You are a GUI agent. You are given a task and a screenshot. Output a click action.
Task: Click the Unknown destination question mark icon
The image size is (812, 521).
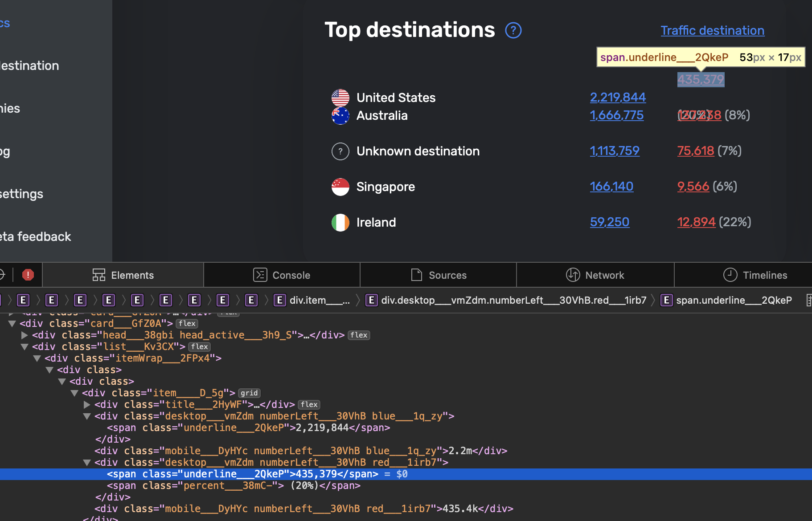(340, 151)
